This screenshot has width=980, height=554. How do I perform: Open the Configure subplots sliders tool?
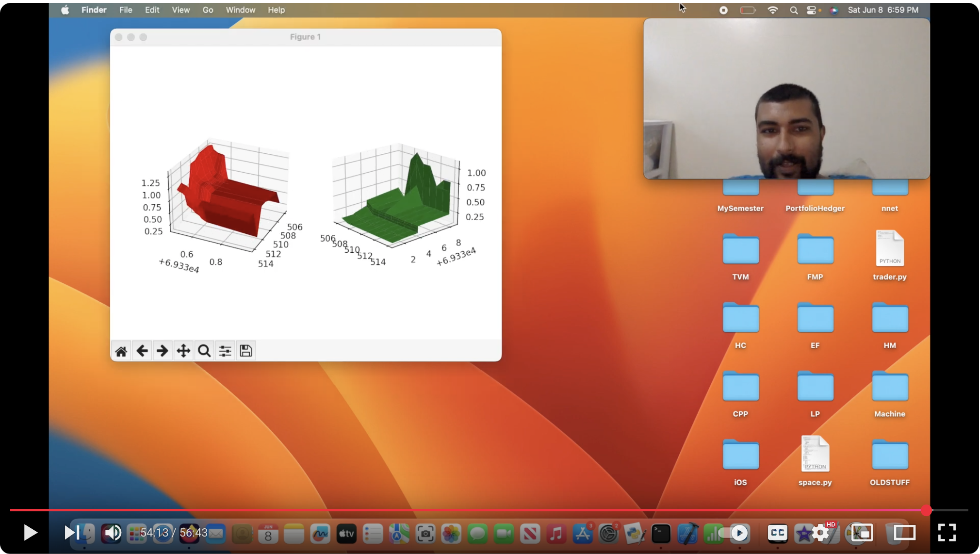click(x=225, y=351)
